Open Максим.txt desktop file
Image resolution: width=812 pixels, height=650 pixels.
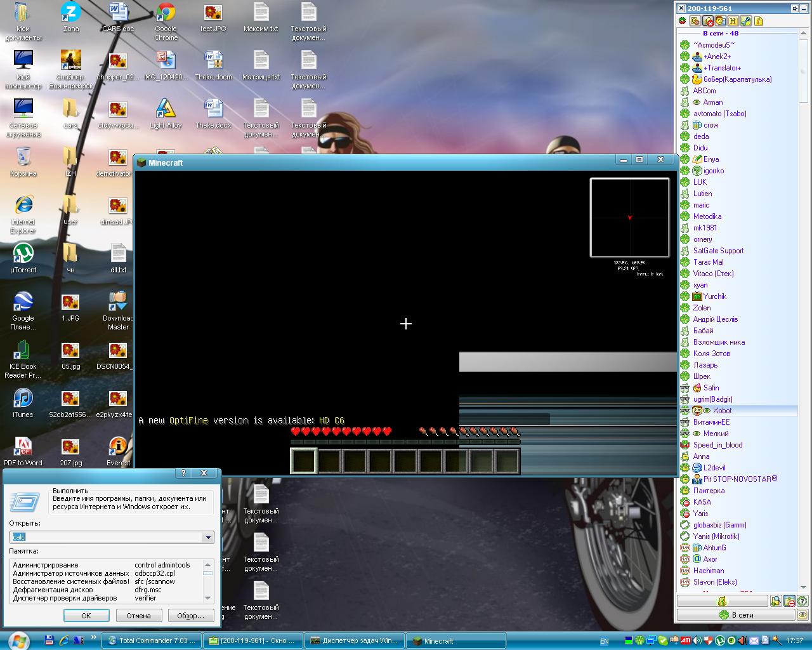[x=261, y=17]
